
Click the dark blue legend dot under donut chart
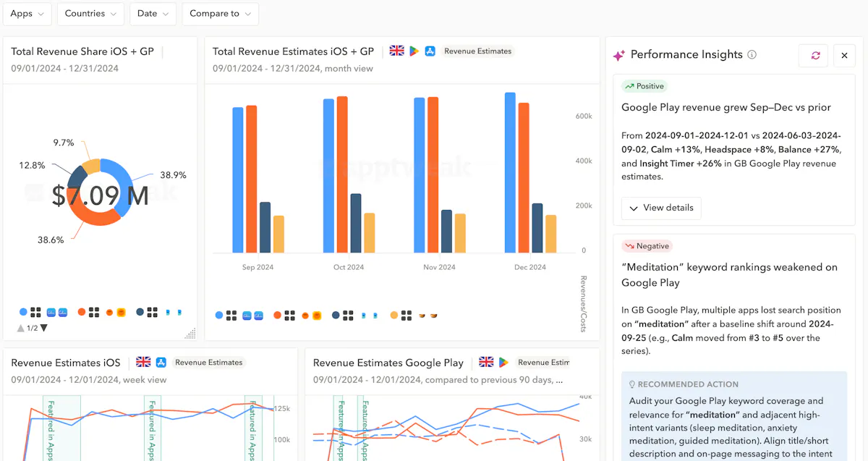[x=140, y=313]
